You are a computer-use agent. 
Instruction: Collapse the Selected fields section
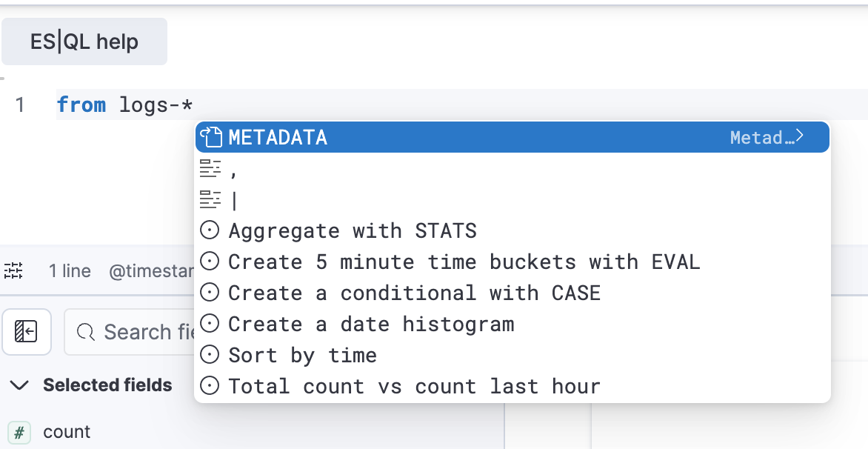tap(18, 385)
